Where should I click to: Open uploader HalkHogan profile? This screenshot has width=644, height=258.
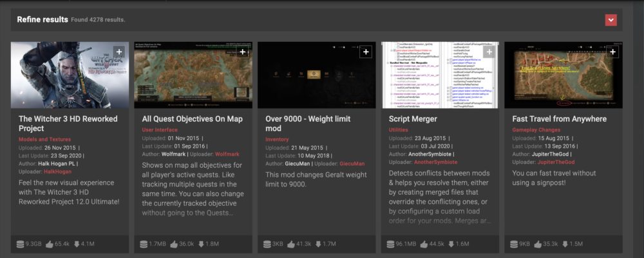[x=57, y=172]
